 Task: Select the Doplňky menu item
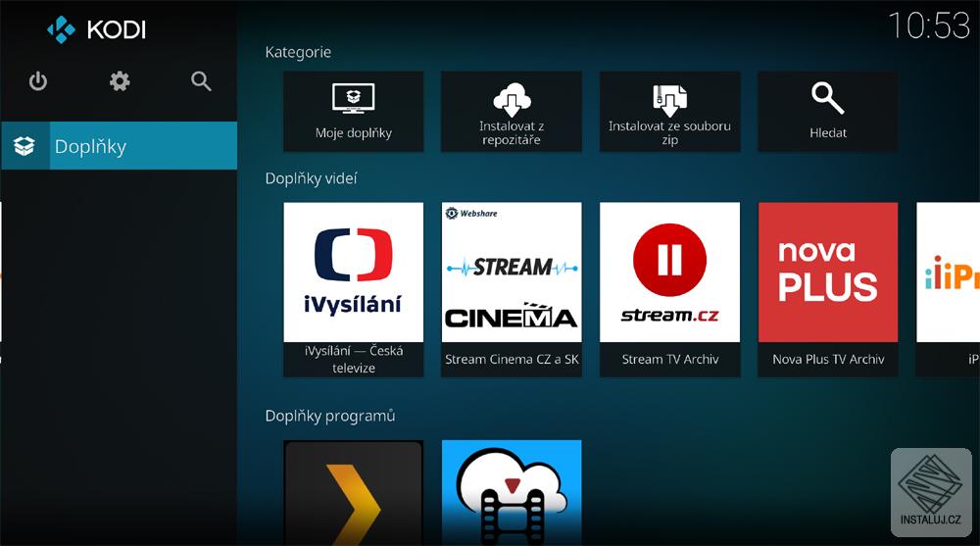click(119, 146)
